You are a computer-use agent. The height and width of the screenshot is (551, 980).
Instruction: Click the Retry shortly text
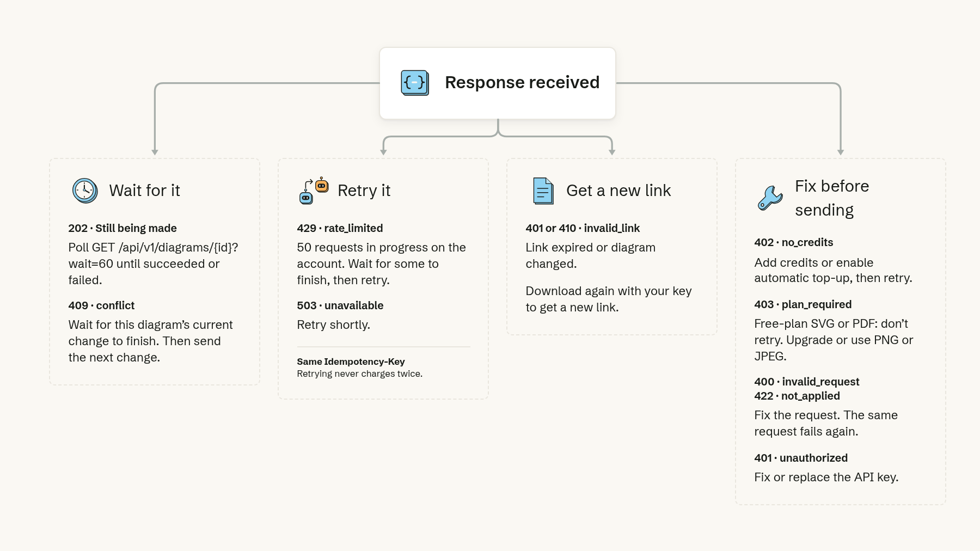pos(333,325)
